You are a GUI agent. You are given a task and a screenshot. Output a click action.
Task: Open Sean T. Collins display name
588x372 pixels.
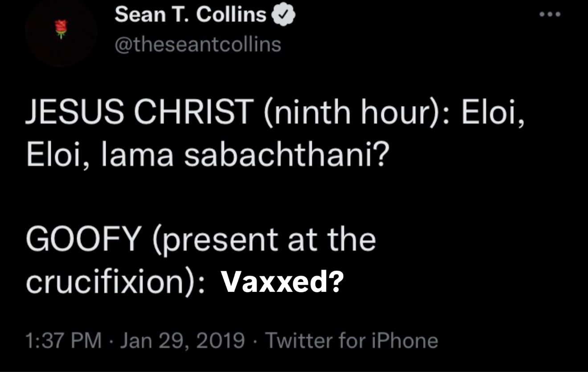coord(190,15)
